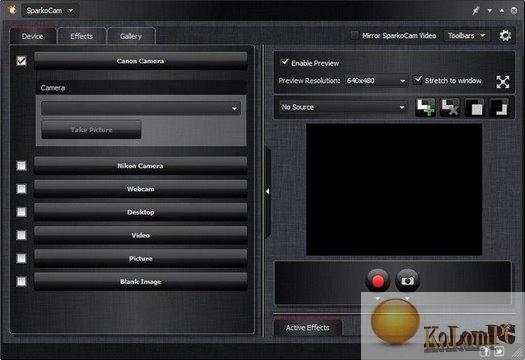Click the add source icon with green plus
The height and width of the screenshot is (360, 525).
point(425,107)
